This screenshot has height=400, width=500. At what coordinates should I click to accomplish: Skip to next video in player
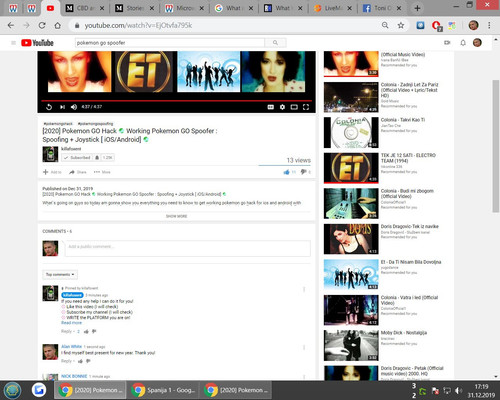pos(62,107)
